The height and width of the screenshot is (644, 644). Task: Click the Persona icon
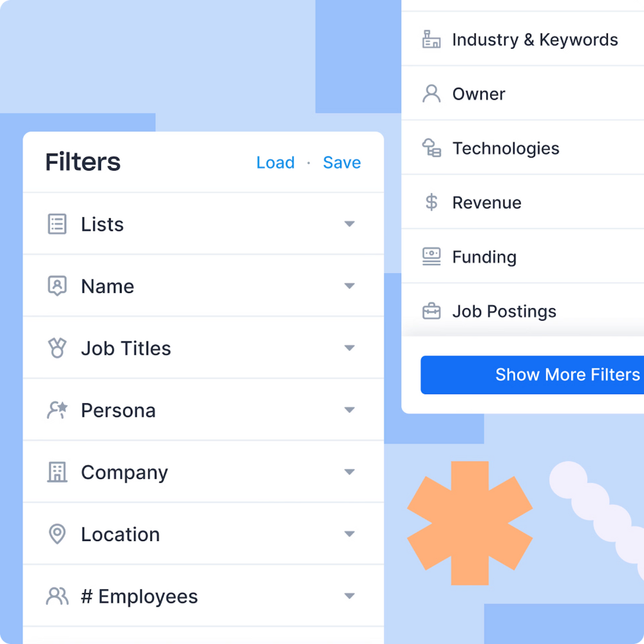point(57,410)
